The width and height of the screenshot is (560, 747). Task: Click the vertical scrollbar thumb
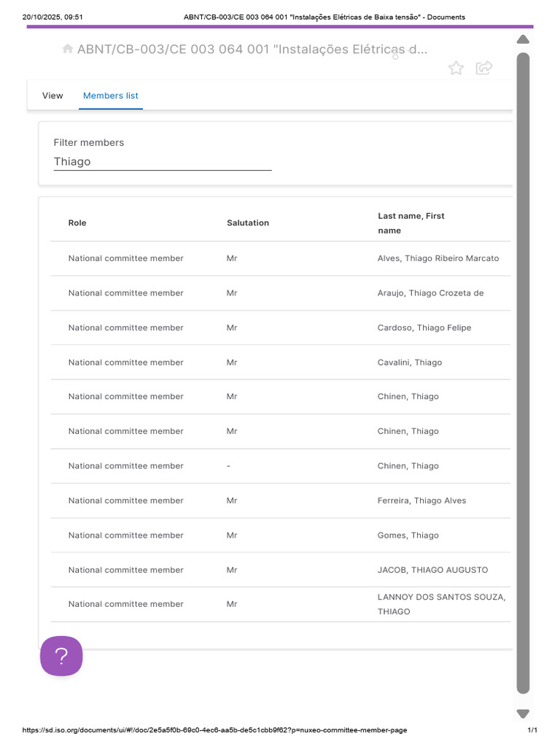click(523, 373)
